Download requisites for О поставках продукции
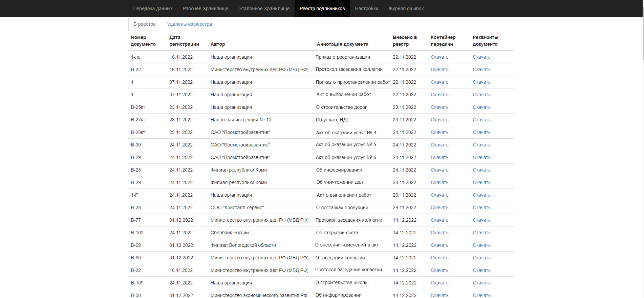 click(481, 207)
